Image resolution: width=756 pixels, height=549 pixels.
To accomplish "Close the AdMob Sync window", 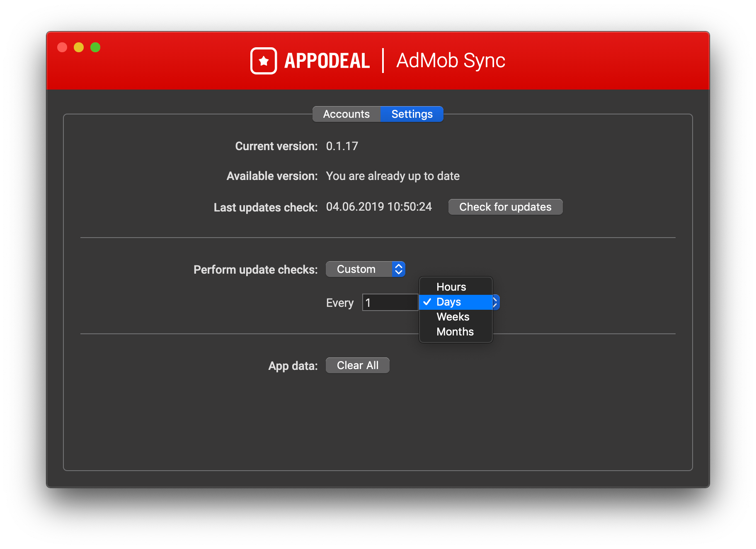I will click(62, 47).
